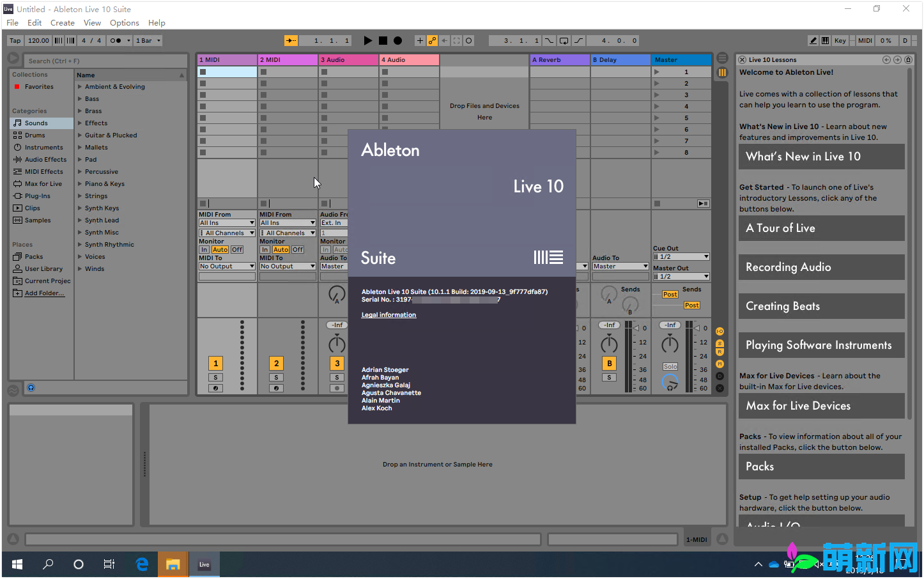Click the browser search field
This screenshot has width=924, height=579.
105,61
